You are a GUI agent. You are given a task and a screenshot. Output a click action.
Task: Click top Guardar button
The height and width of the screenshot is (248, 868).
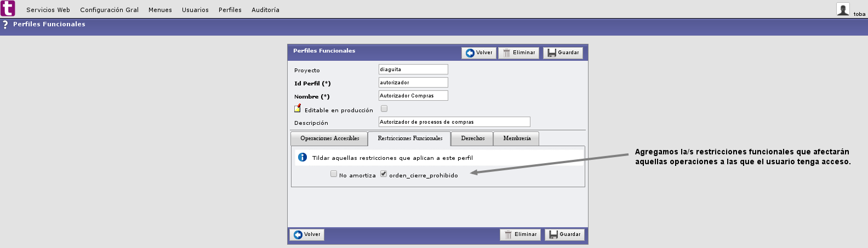pyautogui.click(x=563, y=53)
